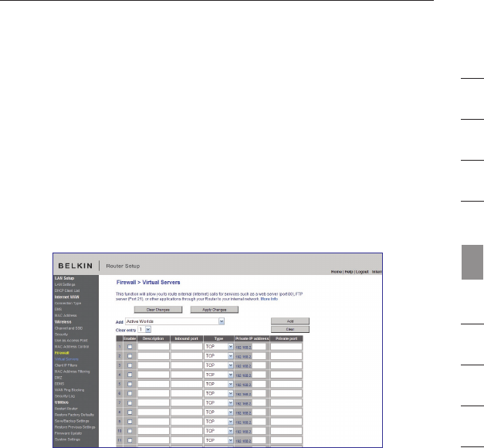The image size is (484, 448).
Task: Open the Security Log page in the sidebar
Action: click(65, 396)
